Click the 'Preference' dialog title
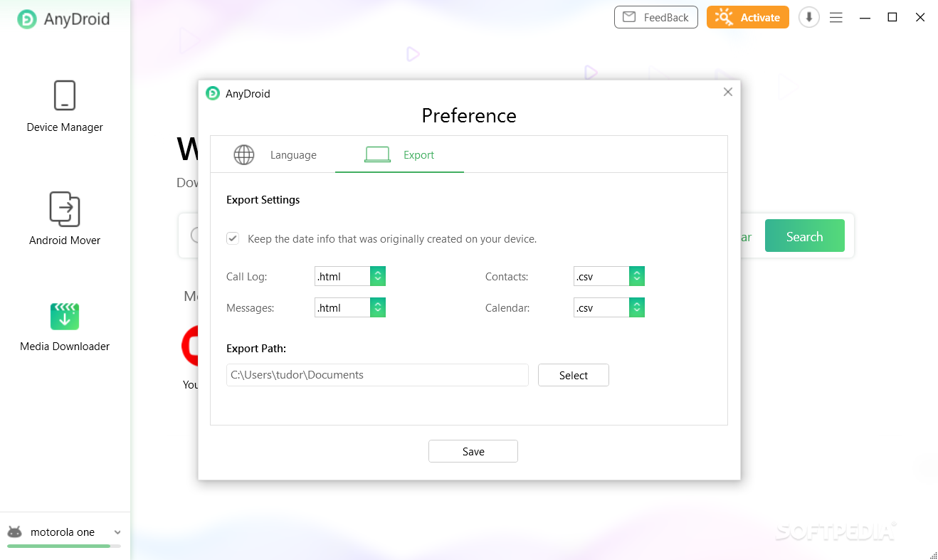Screen dimensions: 938x560 469,115
